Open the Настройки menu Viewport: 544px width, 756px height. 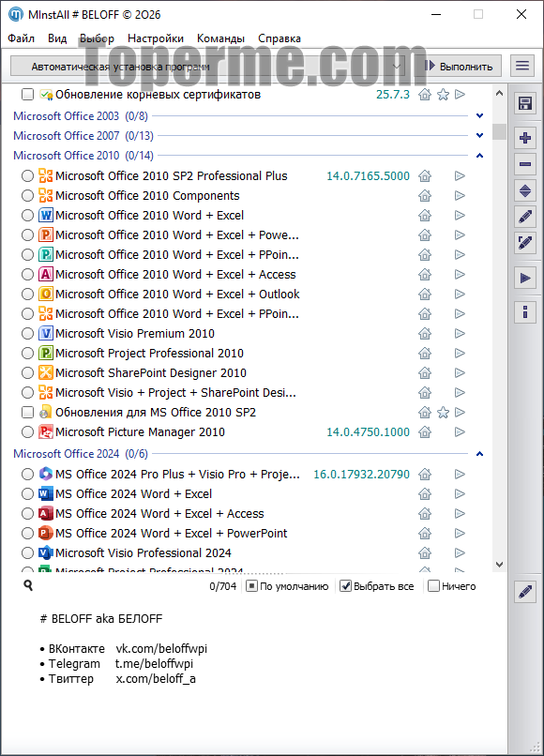pos(156,38)
